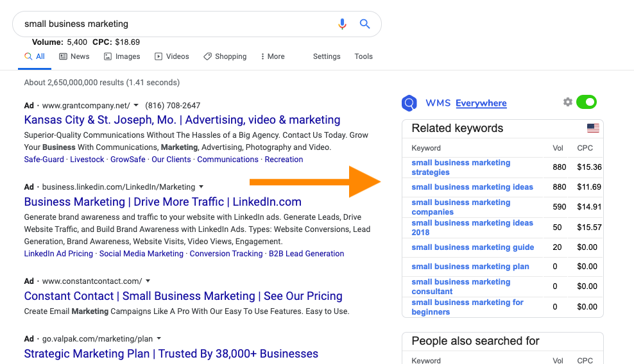The image size is (634, 364).
Task: Click the microphone voice search icon
Action: coord(342,24)
